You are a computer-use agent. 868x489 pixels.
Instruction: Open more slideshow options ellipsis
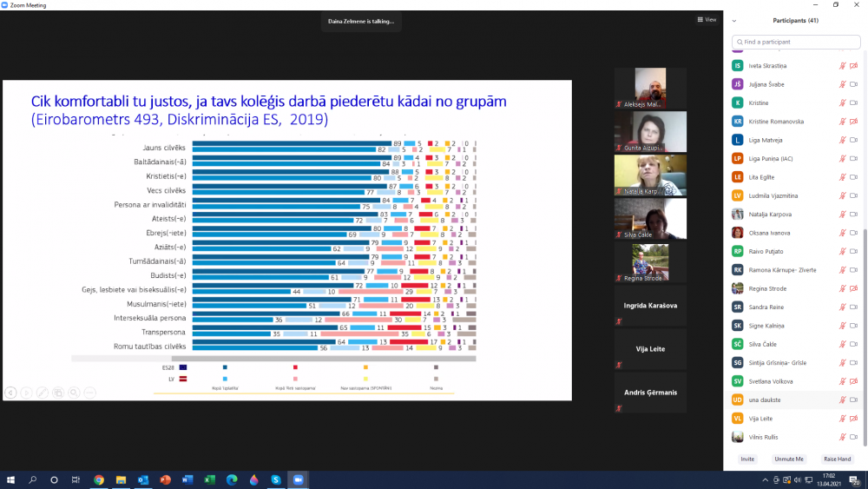click(x=89, y=393)
